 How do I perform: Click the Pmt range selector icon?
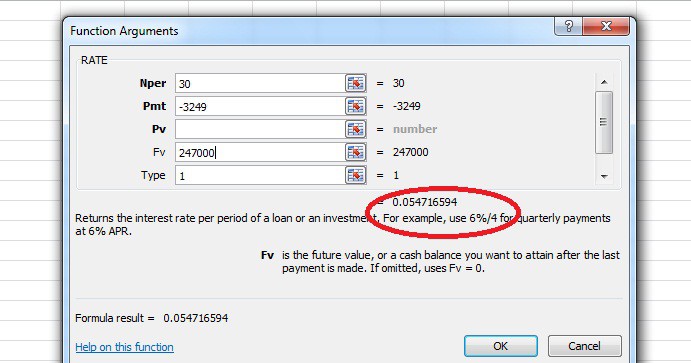click(x=356, y=106)
